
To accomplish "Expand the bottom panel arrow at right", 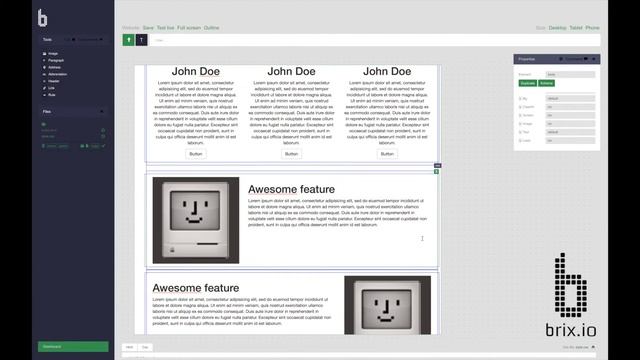I will [593, 347].
